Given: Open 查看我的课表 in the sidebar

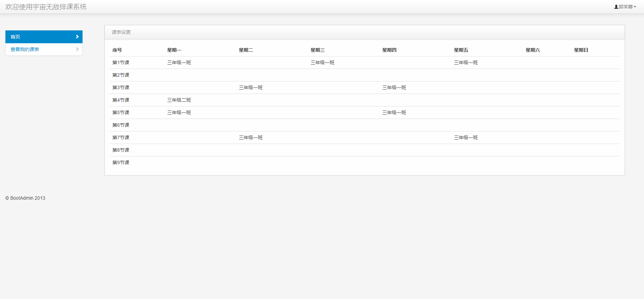Looking at the screenshot, I should click(x=44, y=49).
